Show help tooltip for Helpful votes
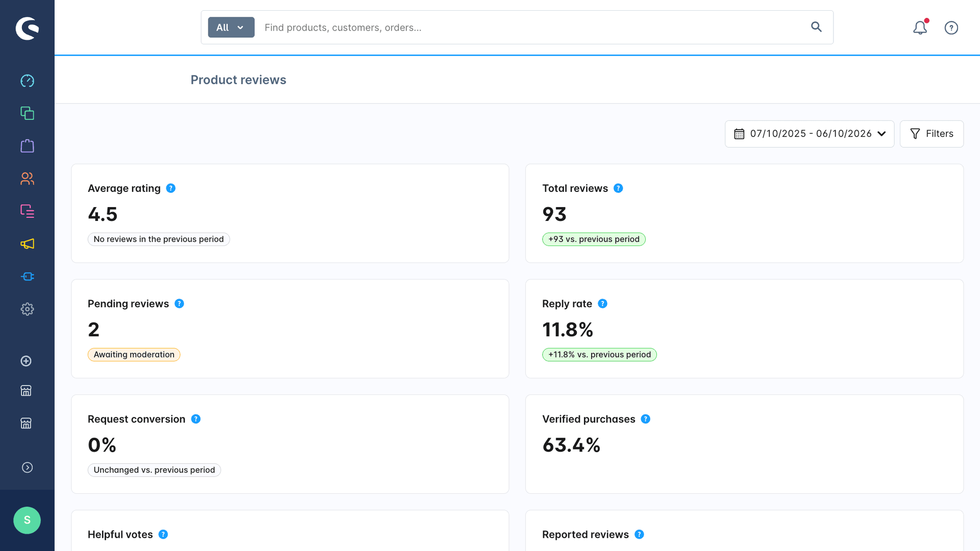The width and height of the screenshot is (980, 551). tap(163, 534)
